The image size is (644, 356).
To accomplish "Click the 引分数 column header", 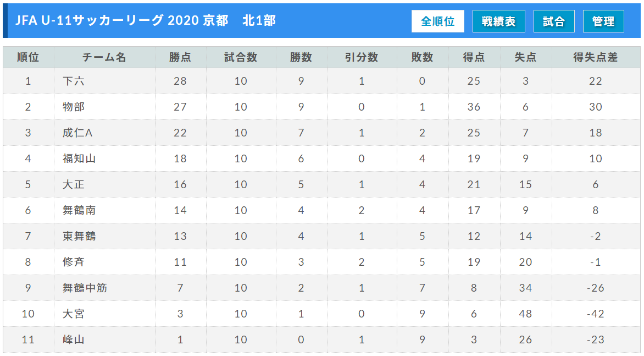I will (362, 57).
